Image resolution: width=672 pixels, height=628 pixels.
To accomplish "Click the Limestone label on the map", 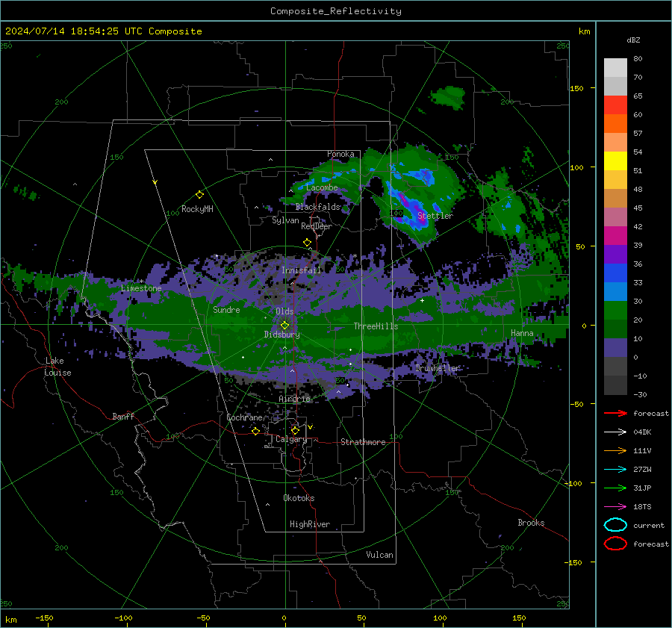I will pos(141,288).
